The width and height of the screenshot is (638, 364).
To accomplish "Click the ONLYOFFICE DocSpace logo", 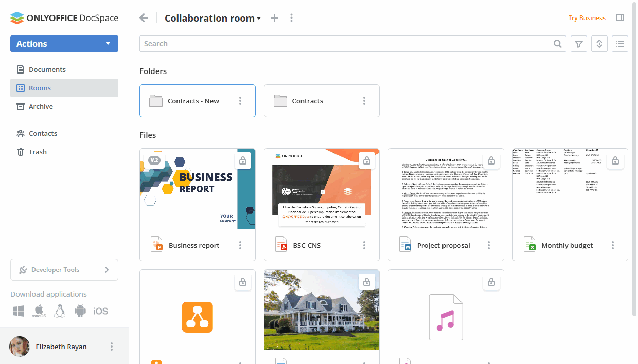I will click(64, 18).
